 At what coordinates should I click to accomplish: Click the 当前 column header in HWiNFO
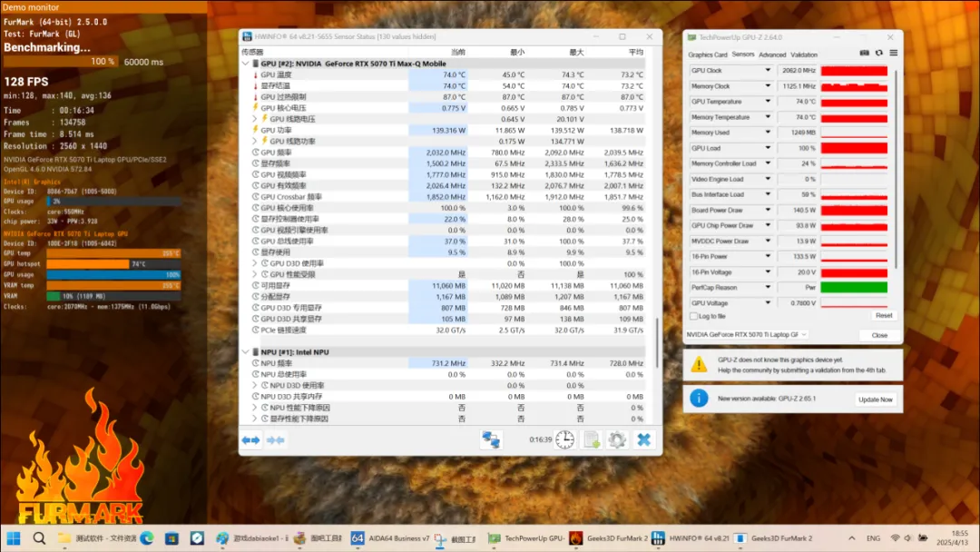click(458, 52)
